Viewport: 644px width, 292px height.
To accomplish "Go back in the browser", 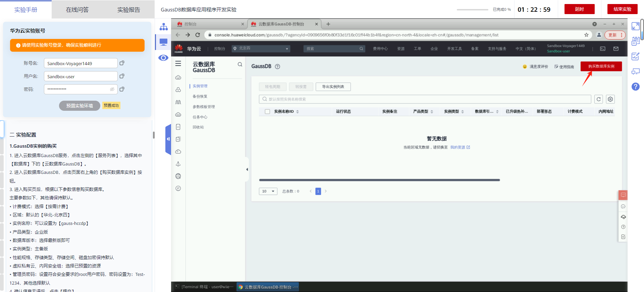I will coord(178,35).
